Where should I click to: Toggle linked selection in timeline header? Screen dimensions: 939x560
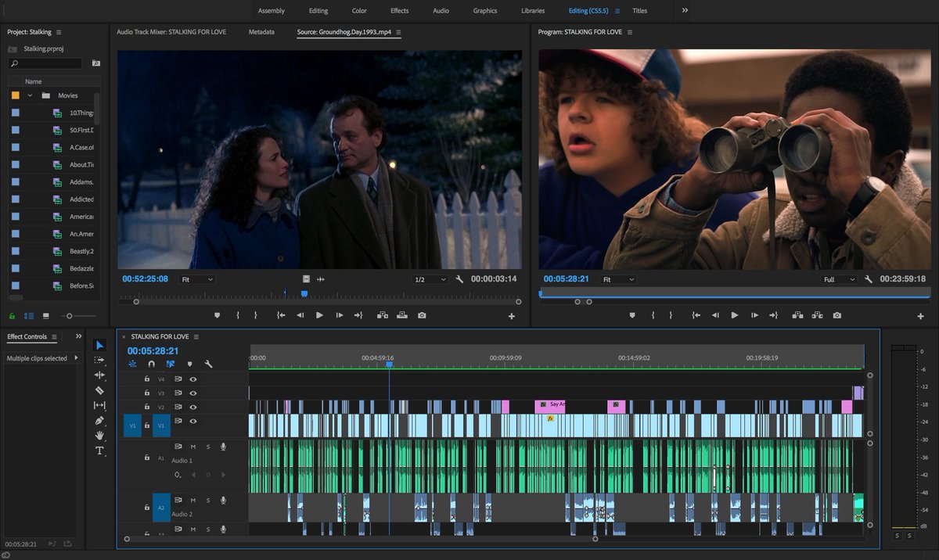171,364
